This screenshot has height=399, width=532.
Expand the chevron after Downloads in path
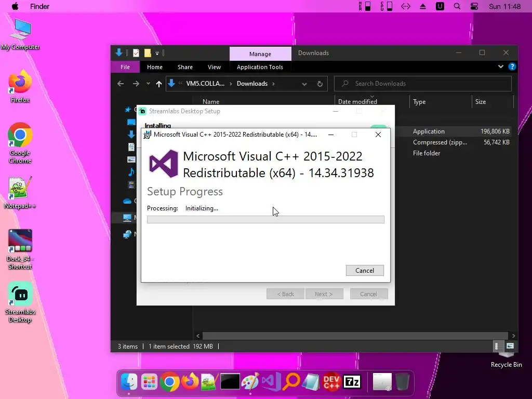click(x=273, y=84)
